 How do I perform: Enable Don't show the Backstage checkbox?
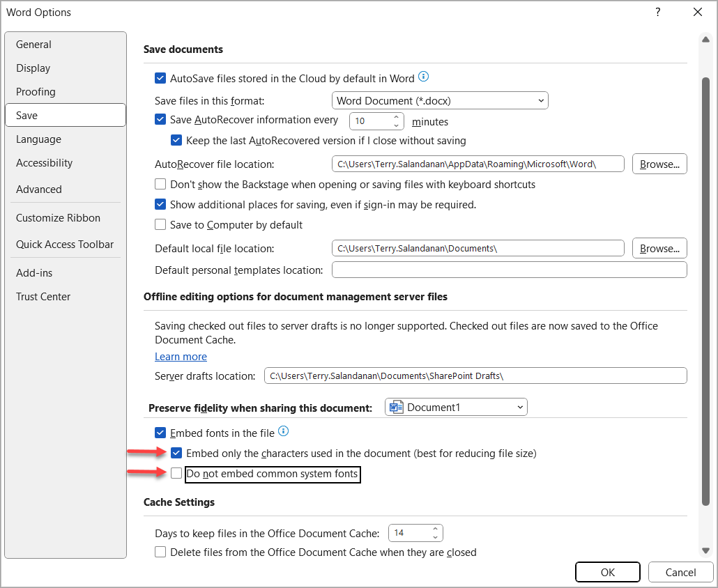coord(160,185)
